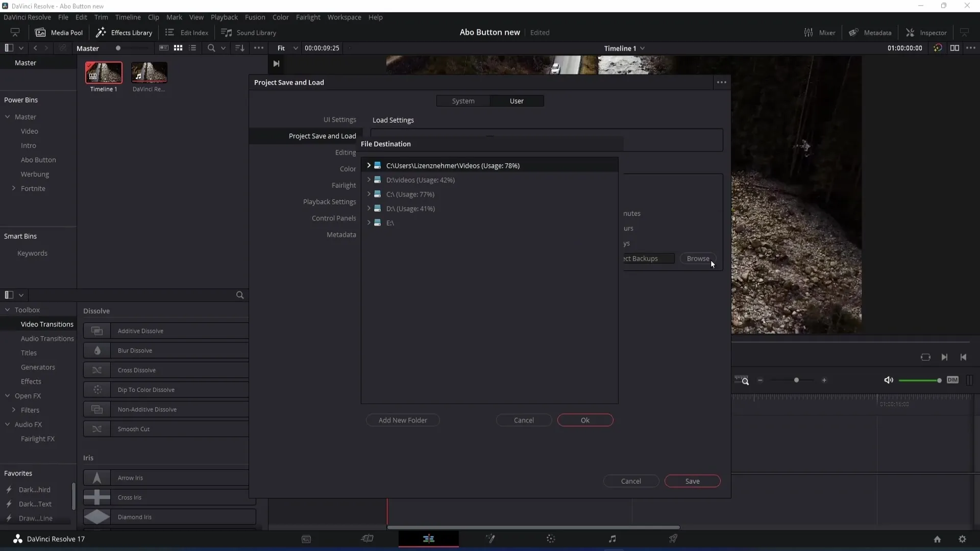Drag the volume slider in the timeline
The width and height of the screenshot is (980, 551).
coord(939,380)
